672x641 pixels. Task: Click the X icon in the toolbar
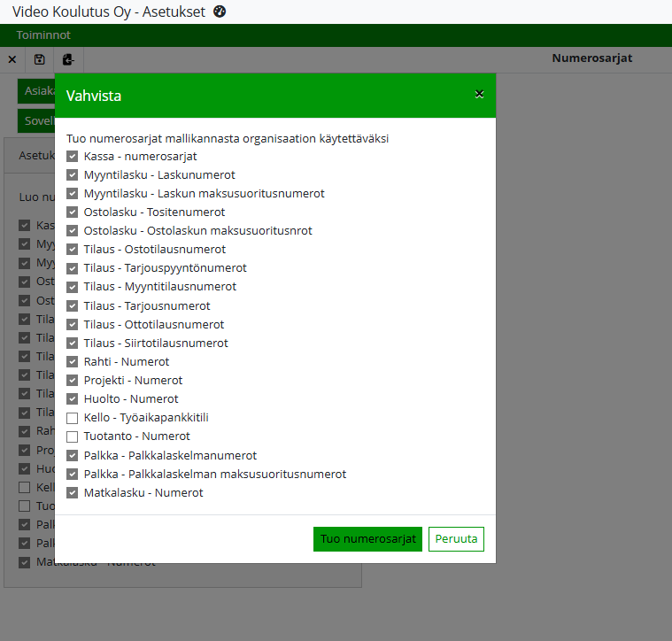click(12, 59)
